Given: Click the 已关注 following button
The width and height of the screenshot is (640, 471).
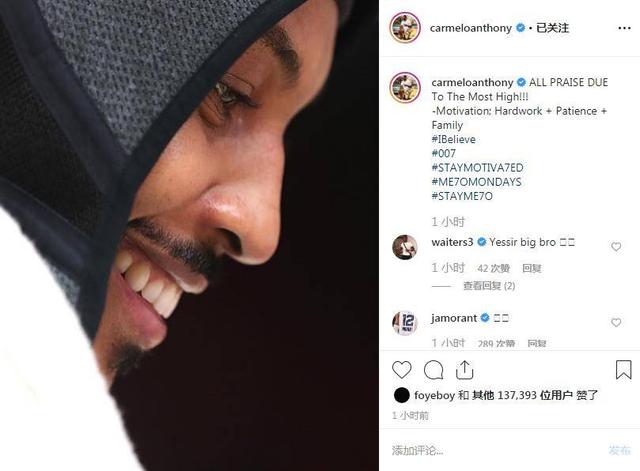Looking at the screenshot, I should point(552,28).
